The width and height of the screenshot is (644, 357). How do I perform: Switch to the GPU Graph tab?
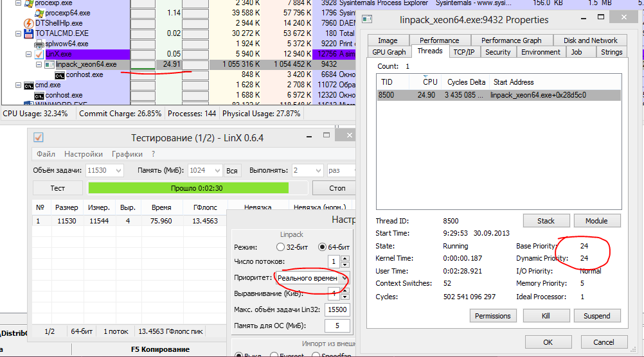point(389,52)
